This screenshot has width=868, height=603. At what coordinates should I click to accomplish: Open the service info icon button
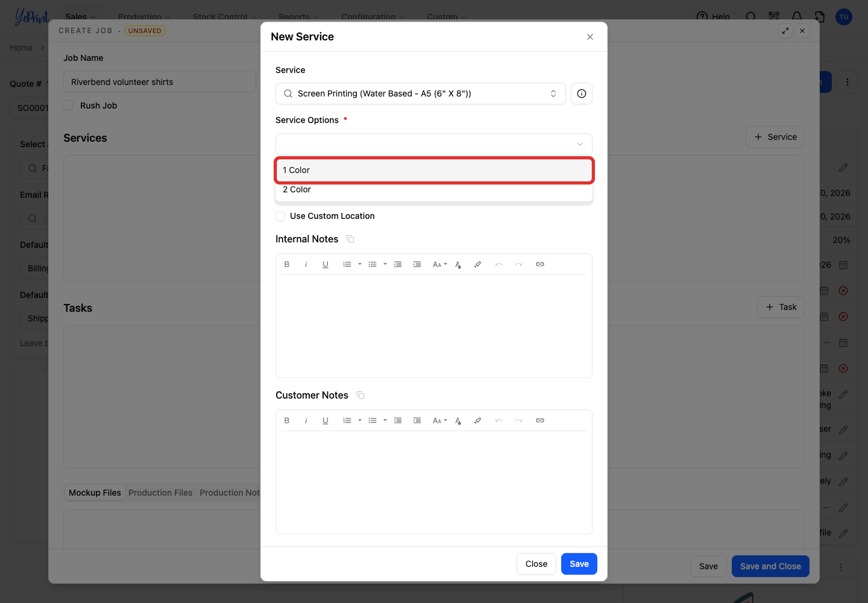pyautogui.click(x=582, y=93)
